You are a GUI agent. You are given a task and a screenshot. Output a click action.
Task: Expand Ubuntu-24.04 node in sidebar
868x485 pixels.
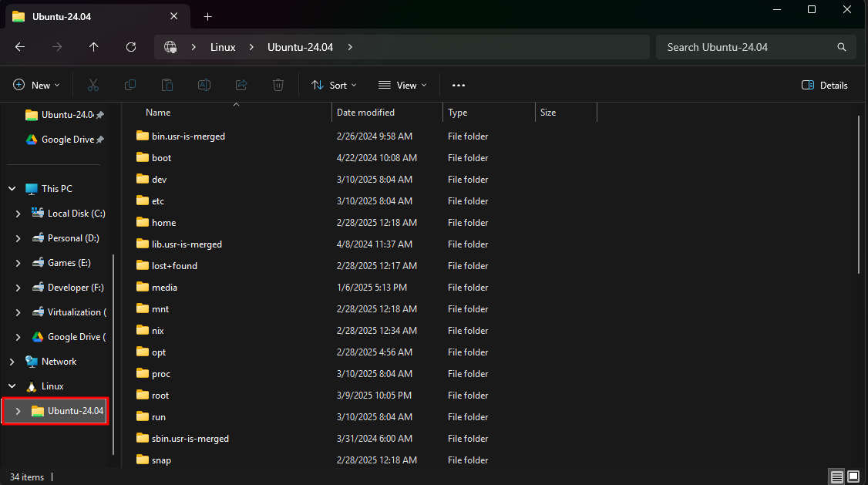[19, 411]
